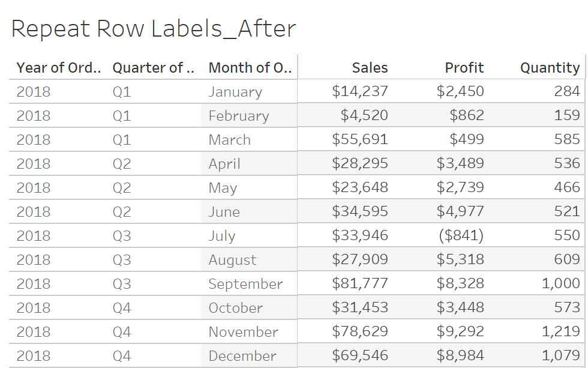Click the March sales value $55,691
The height and width of the screenshot is (368, 588).
[360, 139]
